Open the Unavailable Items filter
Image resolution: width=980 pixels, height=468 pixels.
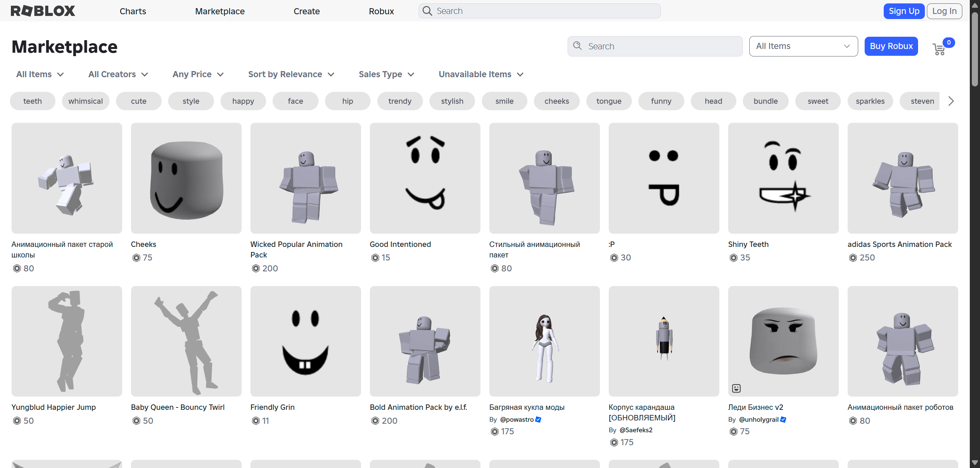(481, 74)
